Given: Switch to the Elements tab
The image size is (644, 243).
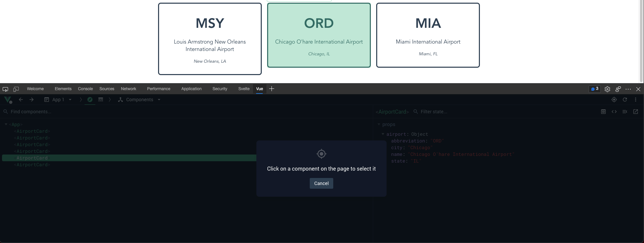Looking at the screenshot, I should coord(63,89).
